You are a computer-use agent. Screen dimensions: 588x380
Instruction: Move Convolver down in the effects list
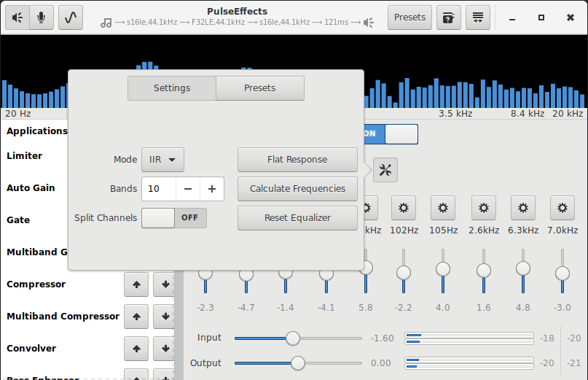[x=165, y=349]
